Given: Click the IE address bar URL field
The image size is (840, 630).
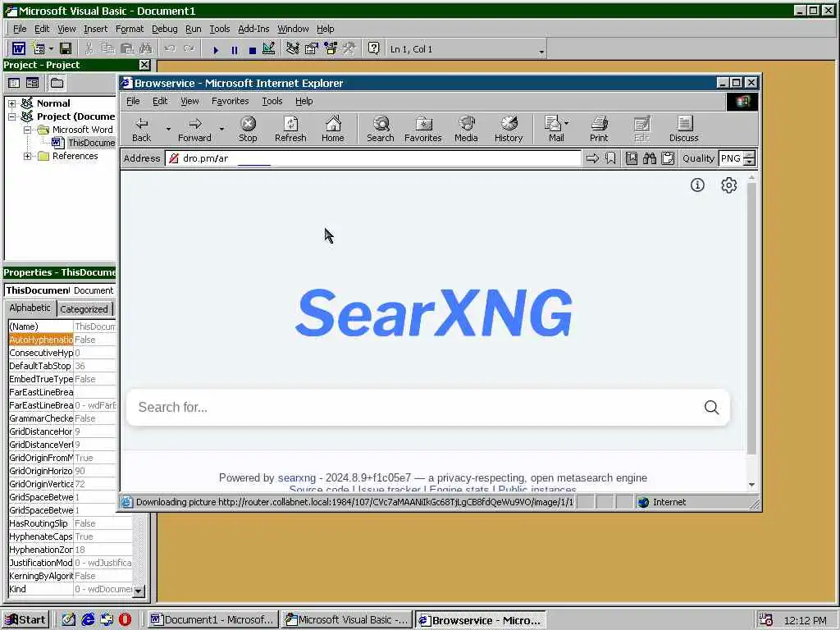Looking at the screenshot, I should click(373, 158).
